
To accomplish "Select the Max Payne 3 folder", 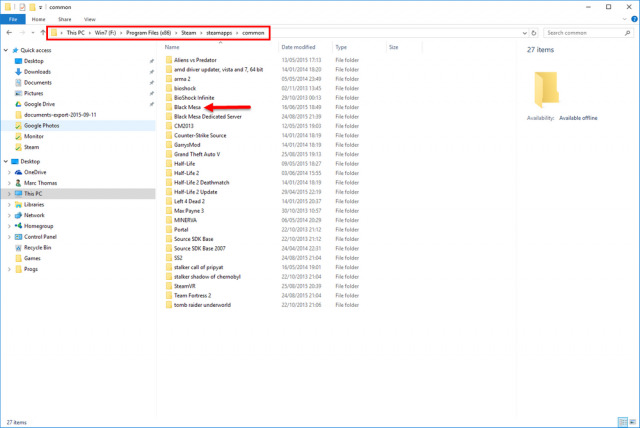I will click(x=189, y=211).
